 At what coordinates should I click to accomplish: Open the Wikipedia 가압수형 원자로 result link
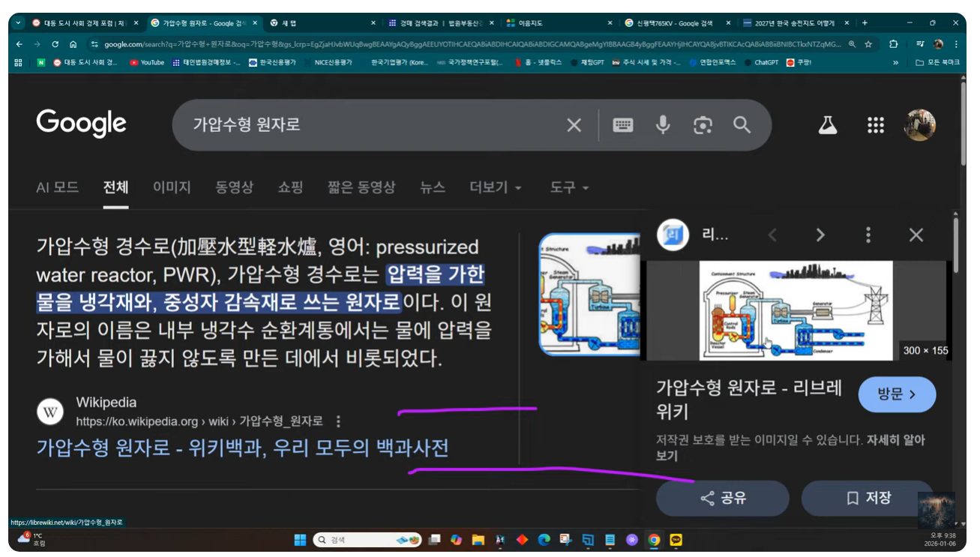[243, 448]
